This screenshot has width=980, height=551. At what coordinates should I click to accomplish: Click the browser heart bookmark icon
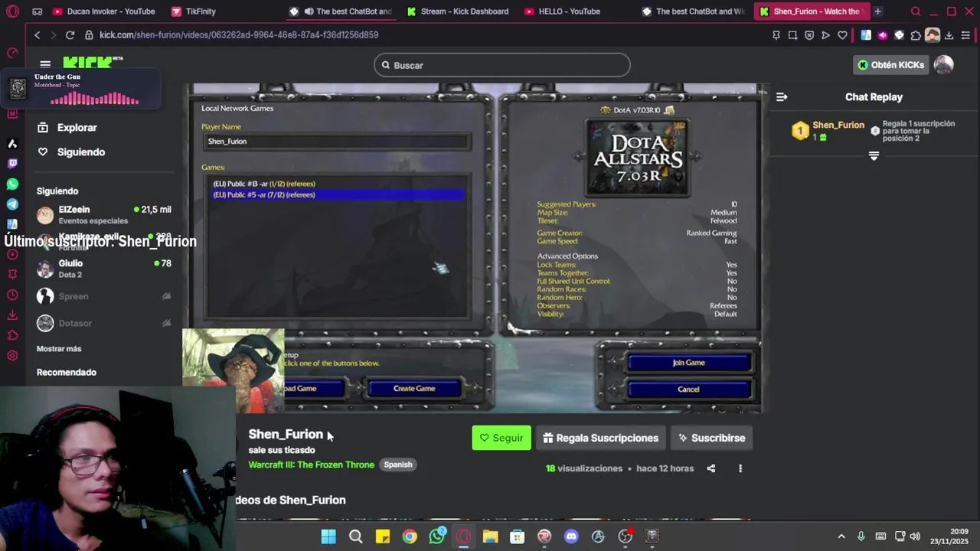[842, 35]
